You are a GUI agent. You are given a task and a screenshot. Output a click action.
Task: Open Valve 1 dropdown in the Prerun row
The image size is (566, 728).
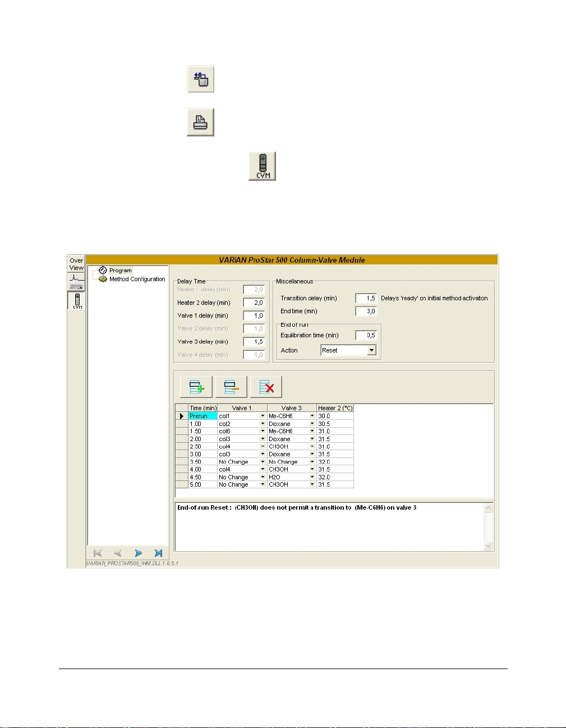[263, 416]
